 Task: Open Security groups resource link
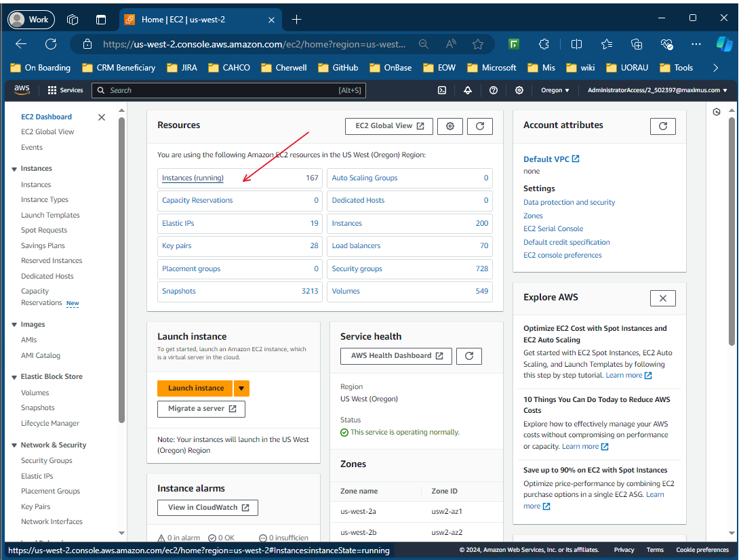357,269
